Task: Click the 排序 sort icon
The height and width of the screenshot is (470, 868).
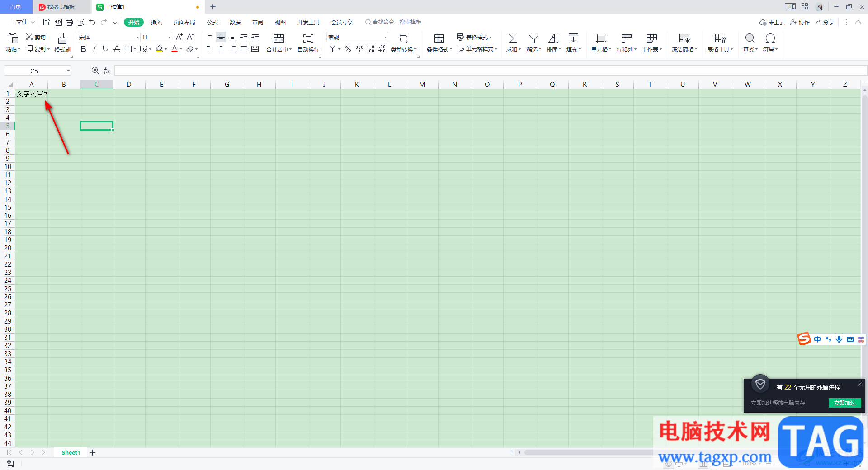Action: pyautogui.click(x=553, y=38)
